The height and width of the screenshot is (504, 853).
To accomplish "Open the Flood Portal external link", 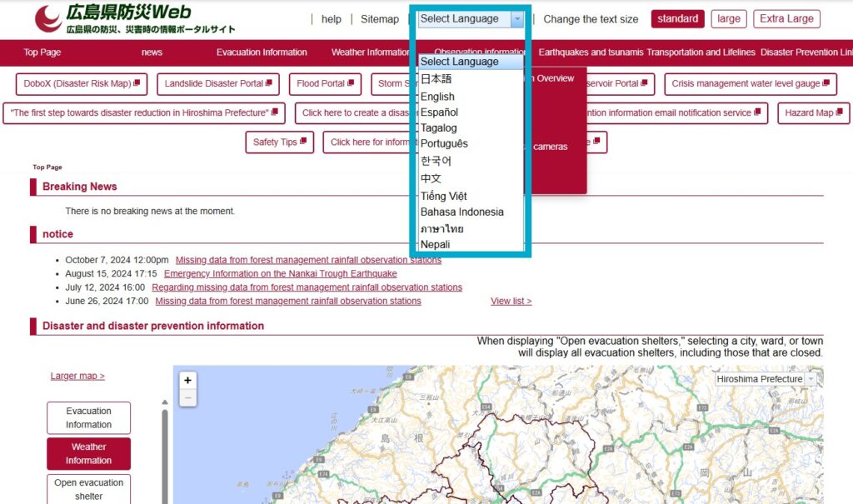I will 325,83.
